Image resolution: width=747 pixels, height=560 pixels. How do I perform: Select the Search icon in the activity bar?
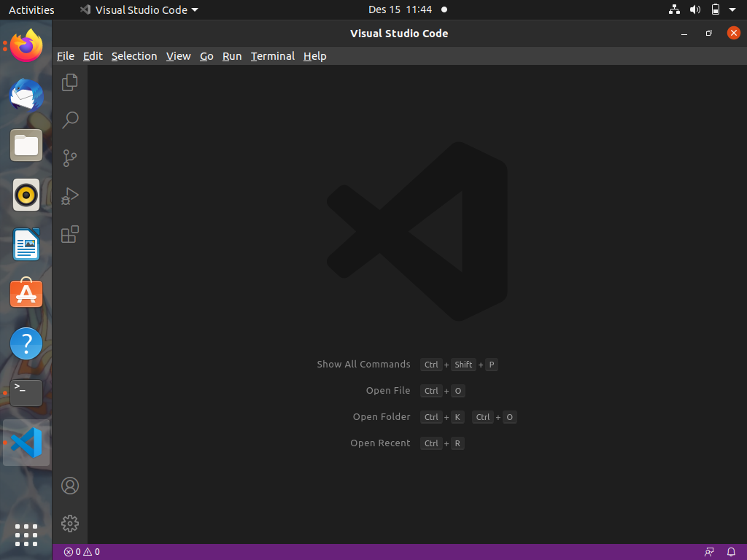pos(69,120)
